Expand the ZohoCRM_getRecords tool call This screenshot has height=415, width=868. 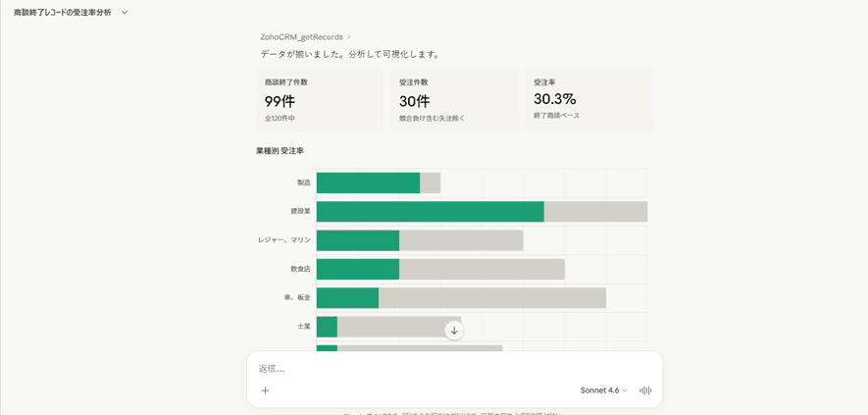click(305, 37)
